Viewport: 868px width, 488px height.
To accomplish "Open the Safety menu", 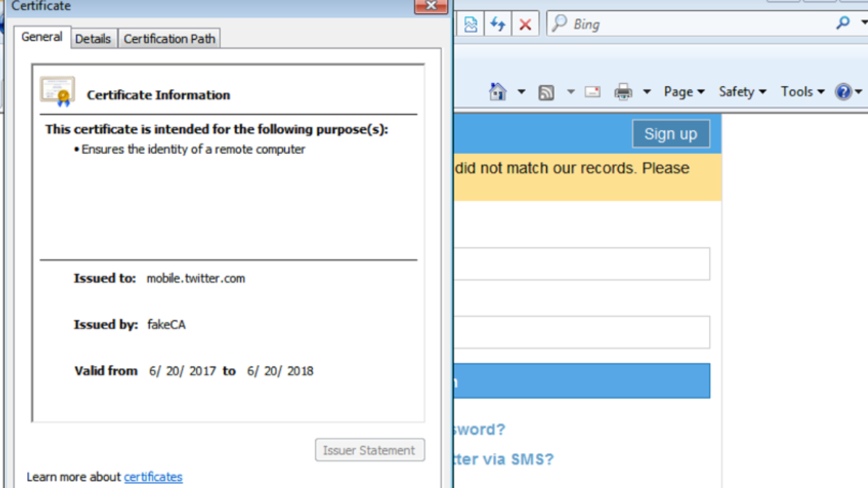I will click(x=742, y=92).
